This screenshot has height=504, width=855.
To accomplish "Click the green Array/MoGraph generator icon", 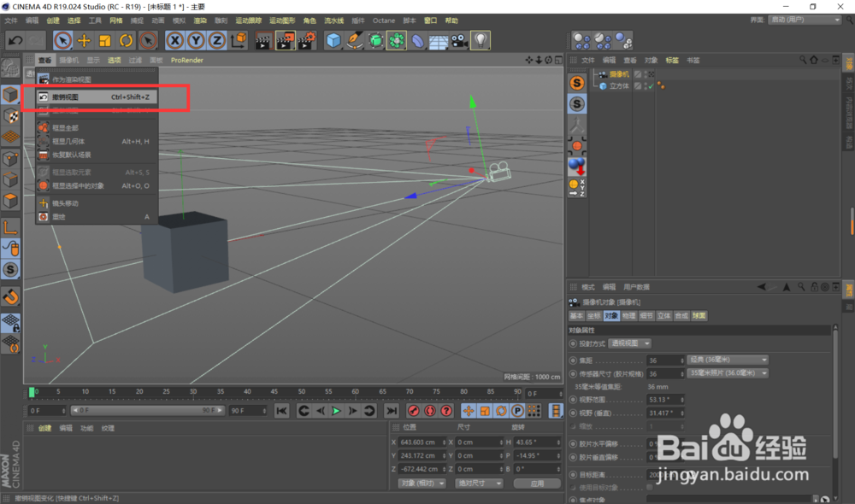I will [397, 40].
